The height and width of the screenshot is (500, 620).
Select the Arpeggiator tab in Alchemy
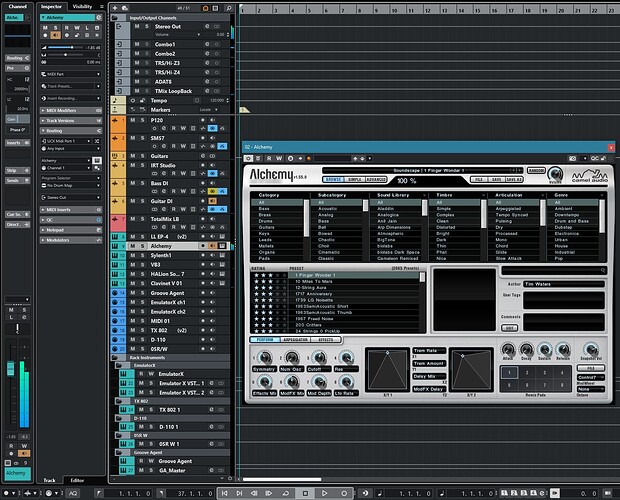pos(296,340)
